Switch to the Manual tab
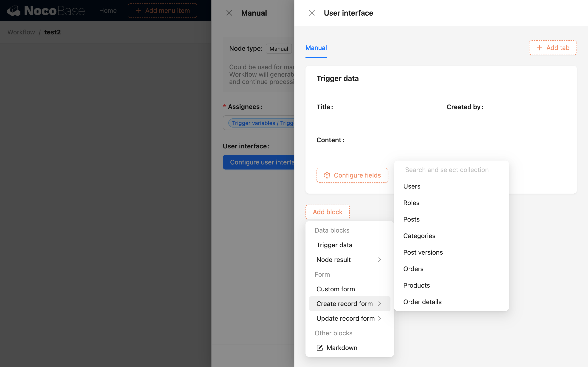 (x=316, y=48)
